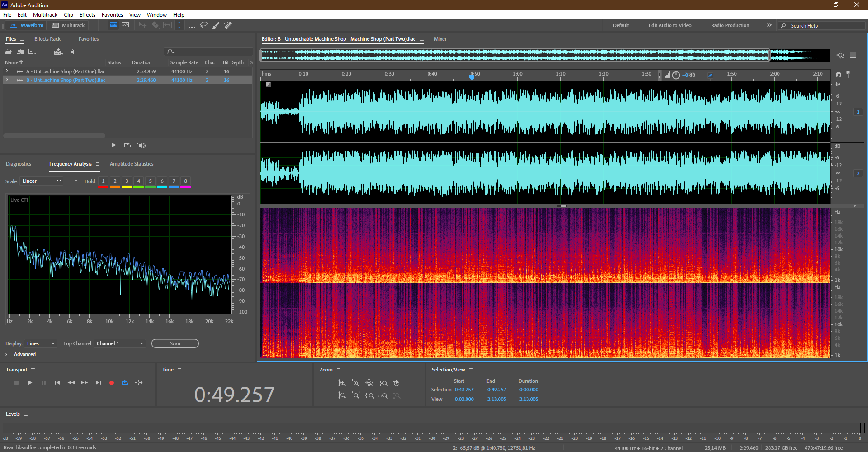The height and width of the screenshot is (452, 868).
Task: Switch to Waveform editor view
Action: pos(27,25)
